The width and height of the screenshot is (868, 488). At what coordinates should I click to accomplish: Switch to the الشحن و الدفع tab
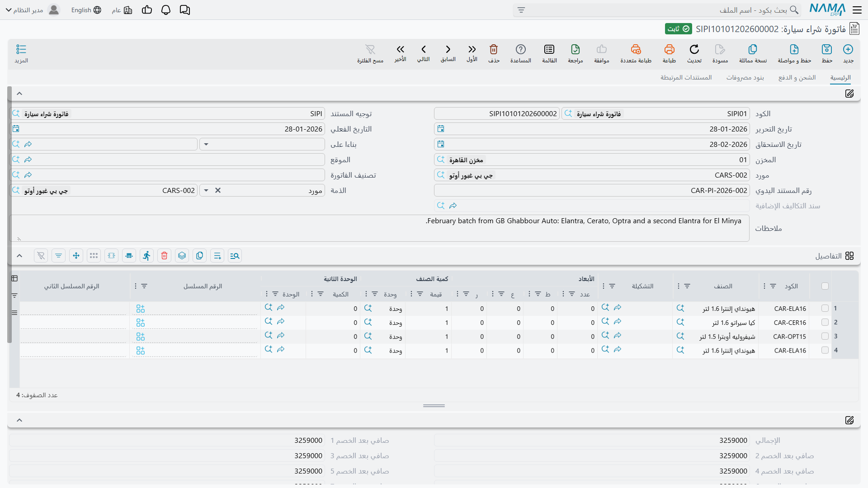point(797,78)
